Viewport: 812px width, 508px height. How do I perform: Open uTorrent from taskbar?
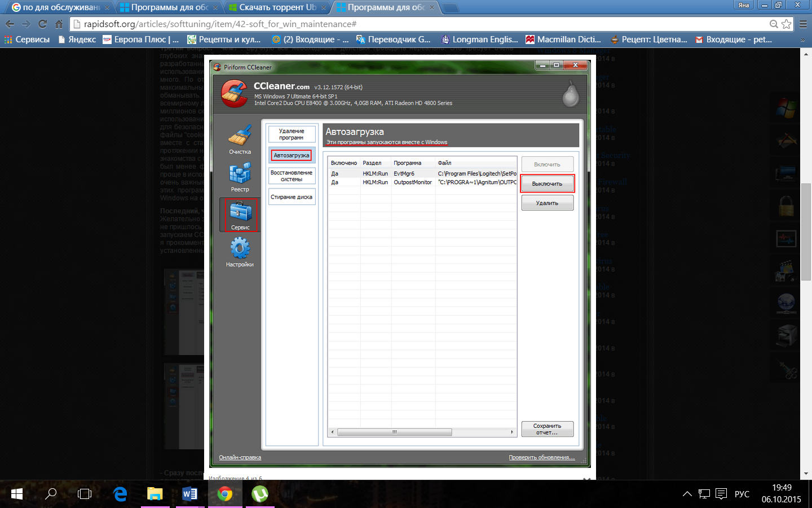pos(260,494)
